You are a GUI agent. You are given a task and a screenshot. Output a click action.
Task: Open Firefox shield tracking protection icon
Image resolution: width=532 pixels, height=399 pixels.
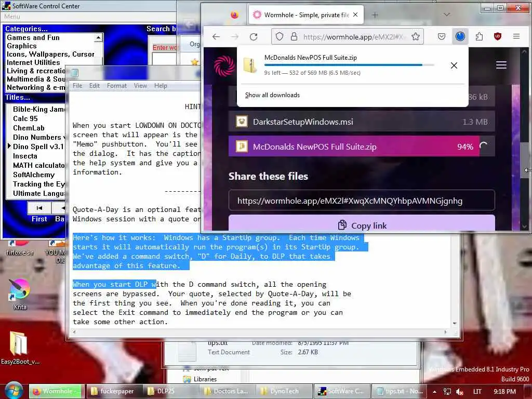point(279,36)
